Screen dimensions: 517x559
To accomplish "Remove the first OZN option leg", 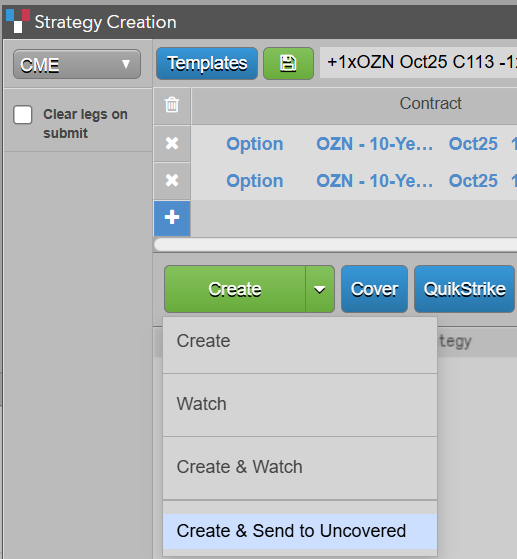I will point(172,143).
